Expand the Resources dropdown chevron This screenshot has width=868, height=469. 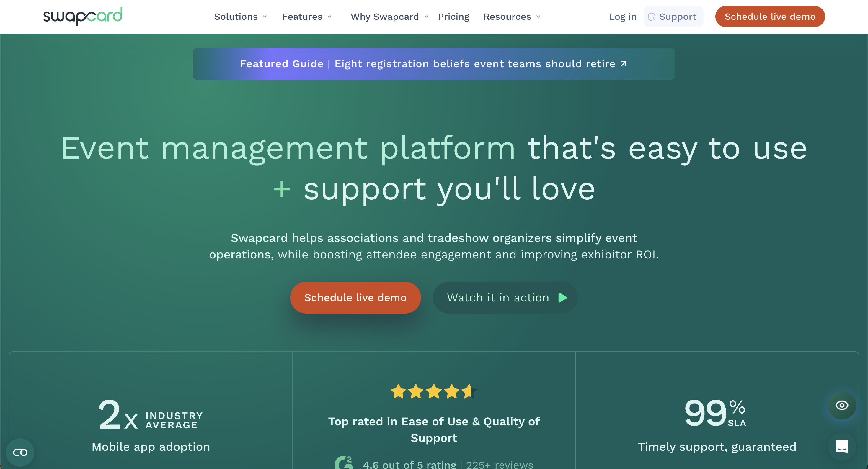pos(538,17)
